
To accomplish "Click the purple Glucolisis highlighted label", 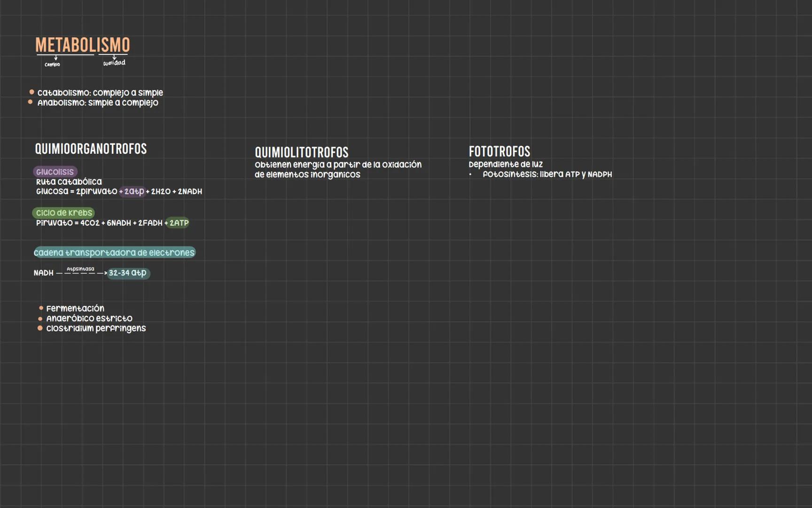I will pos(55,172).
